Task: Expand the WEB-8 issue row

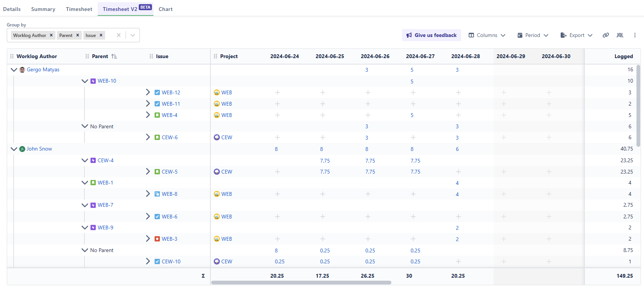Action: pyautogui.click(x=148, y=194)
